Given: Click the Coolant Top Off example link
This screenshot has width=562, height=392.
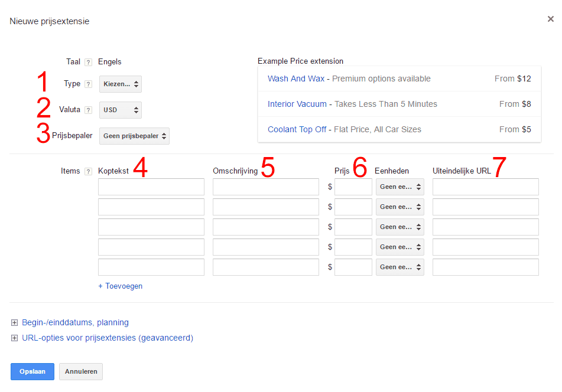Looking at the screenshot, I should pos(297,129).
